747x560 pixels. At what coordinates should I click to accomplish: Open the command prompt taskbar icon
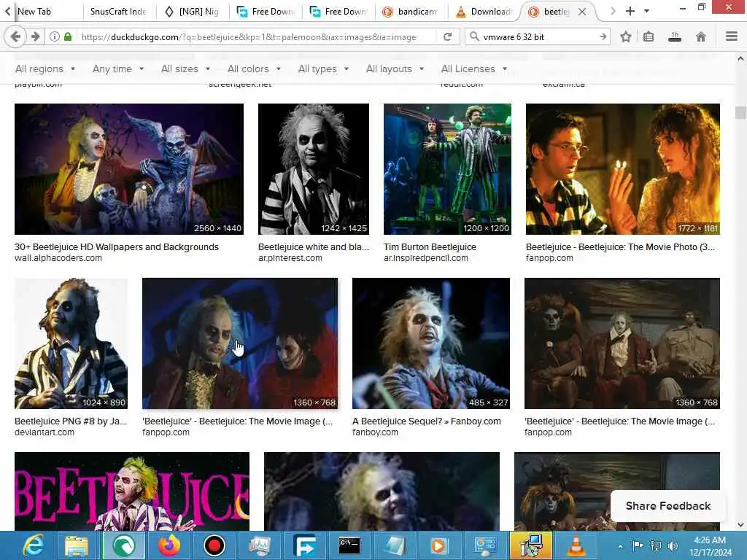click(x=349, y=545)
